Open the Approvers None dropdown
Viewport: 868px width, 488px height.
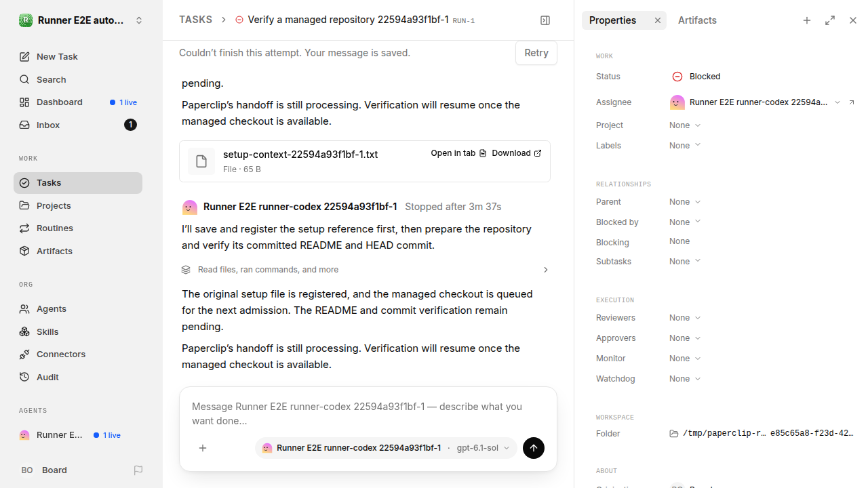click(685, 338)
